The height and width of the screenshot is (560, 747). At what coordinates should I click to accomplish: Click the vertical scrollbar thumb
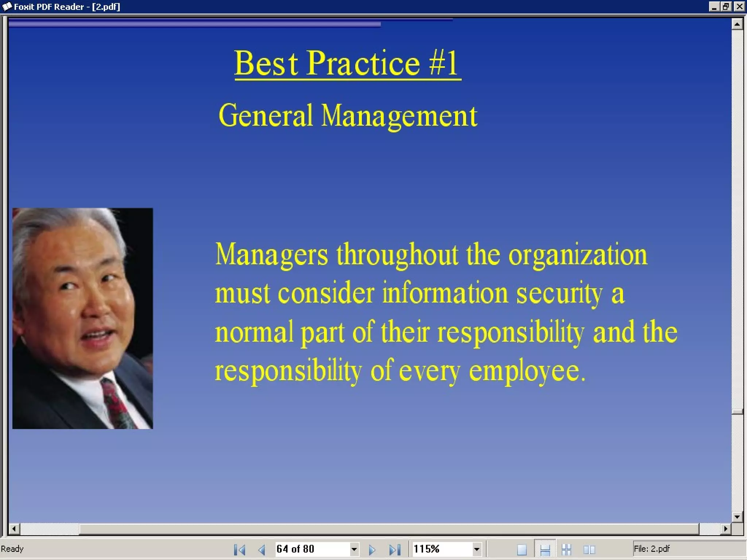(737, 412)
